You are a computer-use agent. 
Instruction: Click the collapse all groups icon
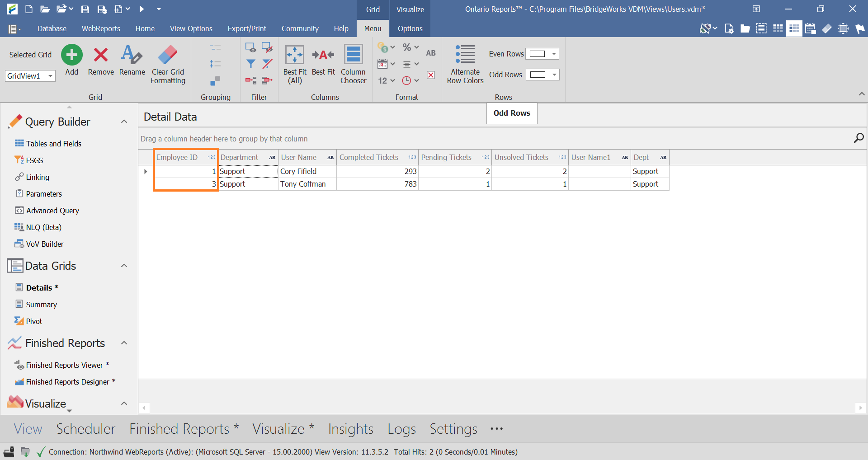[x=215, y=47]
